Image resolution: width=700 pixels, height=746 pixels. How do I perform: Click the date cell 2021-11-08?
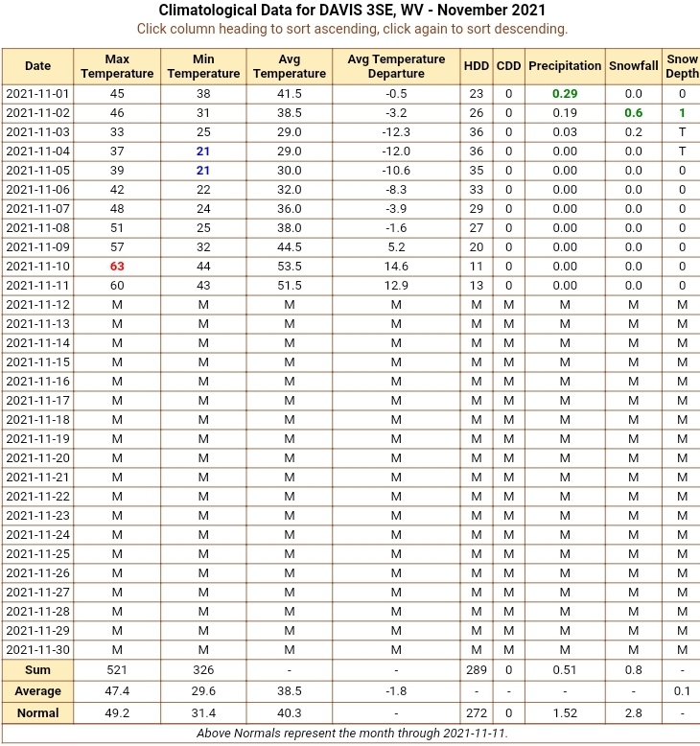[x=37, y=228]
